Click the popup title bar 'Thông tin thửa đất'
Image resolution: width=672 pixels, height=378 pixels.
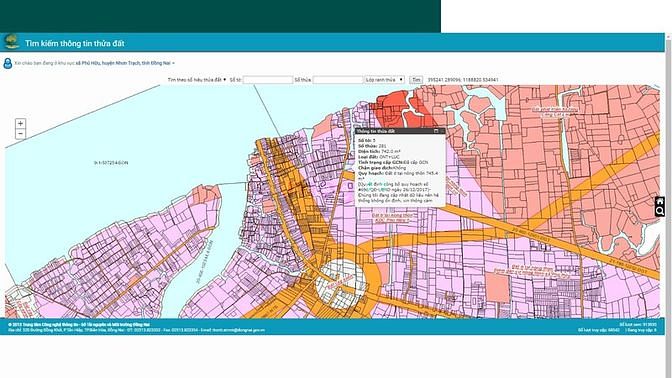pos(399,131)
